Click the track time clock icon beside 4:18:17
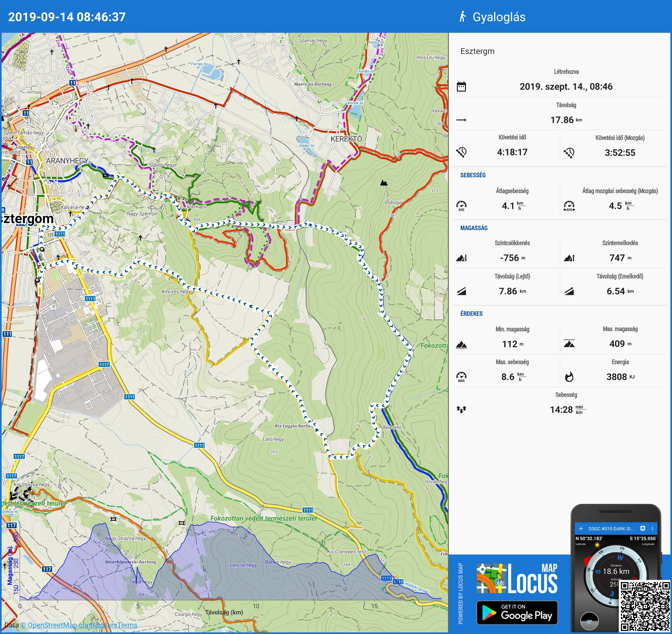The width and height of the screenshot is (672, 634). pos(462,152)
